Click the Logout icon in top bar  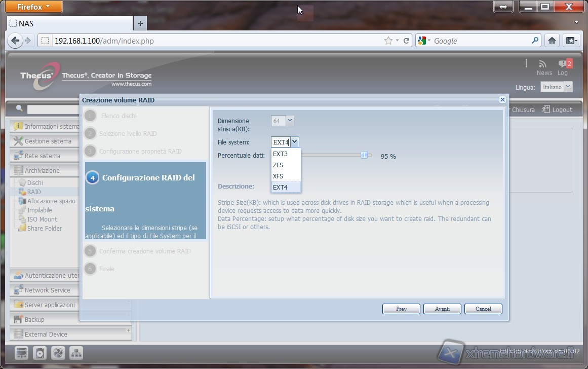point(546,109)
